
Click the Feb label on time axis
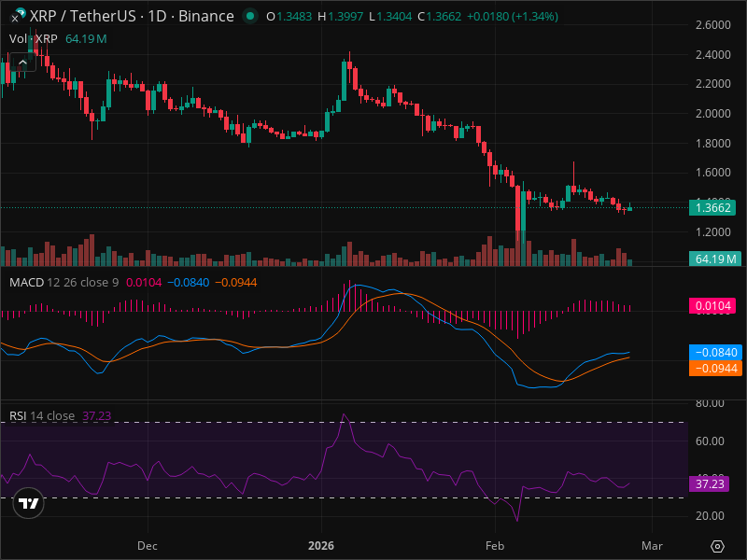coord(495,546)
